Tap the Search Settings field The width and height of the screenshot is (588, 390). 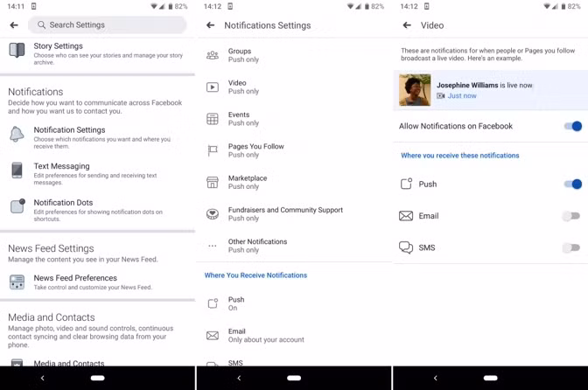coord(107,25)
